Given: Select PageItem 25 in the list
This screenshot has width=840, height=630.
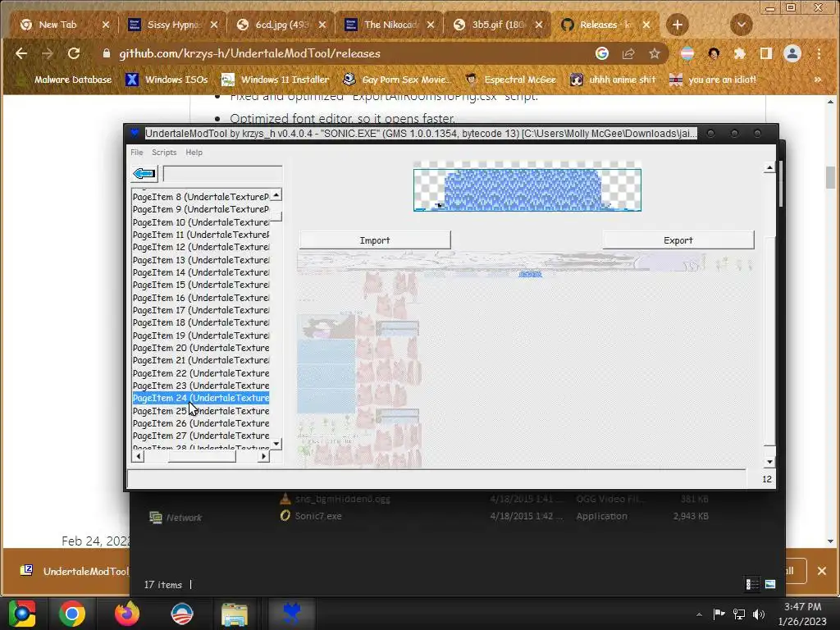Looking at the screenshot, I should click(x=201, y=411).
